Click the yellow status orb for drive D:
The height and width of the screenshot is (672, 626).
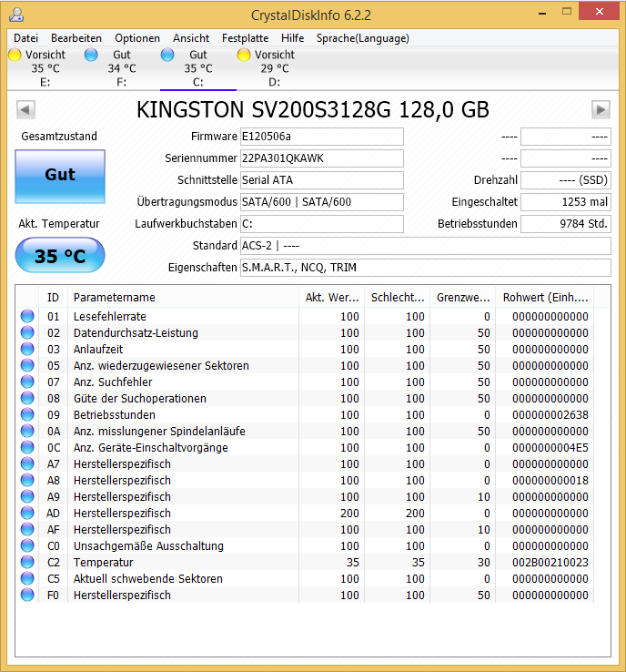point(244,55)
